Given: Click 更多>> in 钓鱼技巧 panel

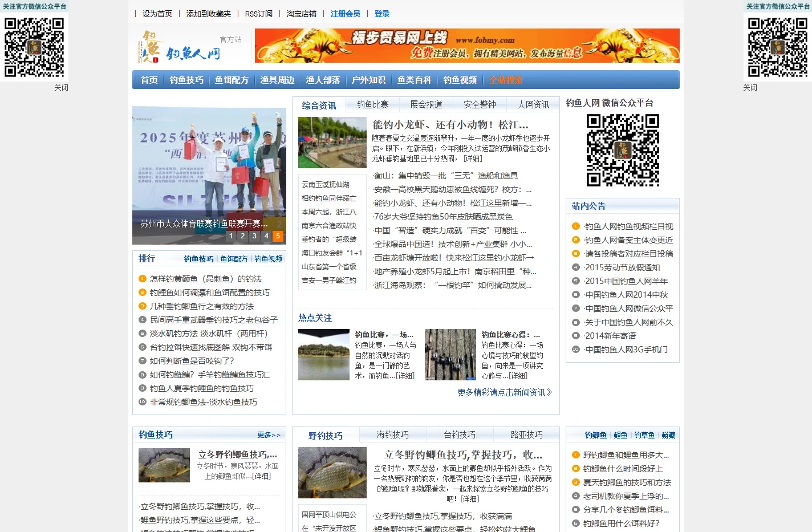Looking at the screenshot, I should pyautogui.click(x=269, y=435).
